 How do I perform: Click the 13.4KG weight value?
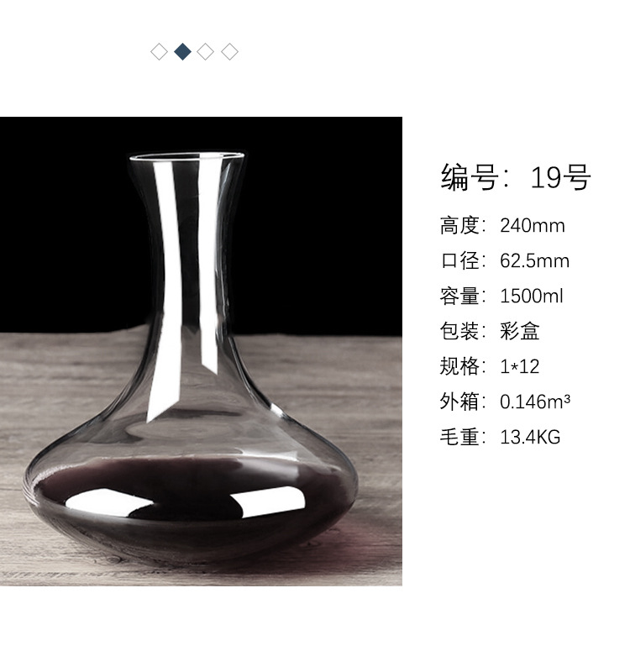click(x=530, y=437)
